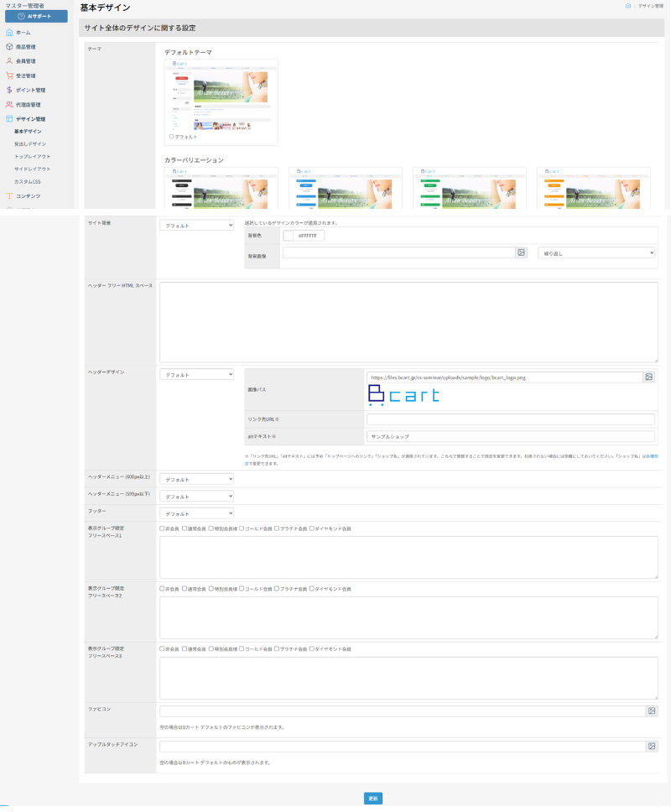The height and width of the screenshot is (812, 671).
Task: Click the ホーム house icon in sidebar
Action: pos(9,32)
